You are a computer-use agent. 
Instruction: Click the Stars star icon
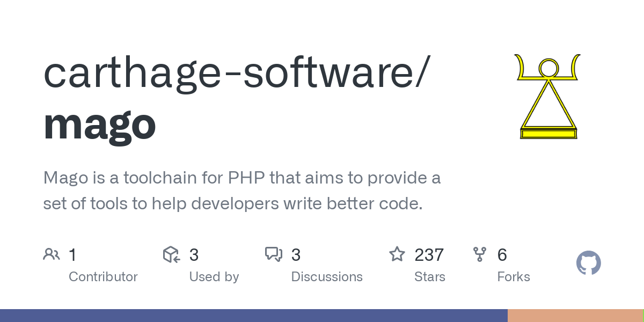(397, 254)
